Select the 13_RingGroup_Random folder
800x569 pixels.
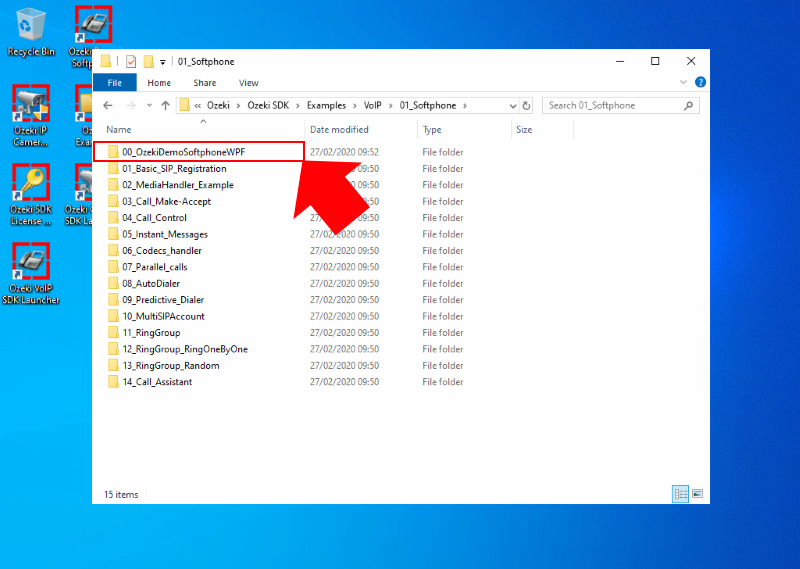tap(170, 365)
